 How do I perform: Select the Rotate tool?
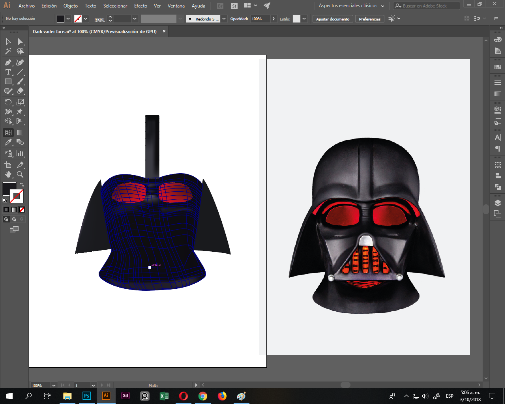(x=8, y=102)
